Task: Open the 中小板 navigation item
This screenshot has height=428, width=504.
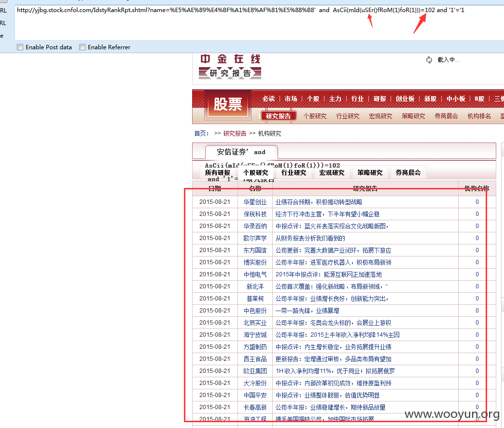Action: [456, 99]
